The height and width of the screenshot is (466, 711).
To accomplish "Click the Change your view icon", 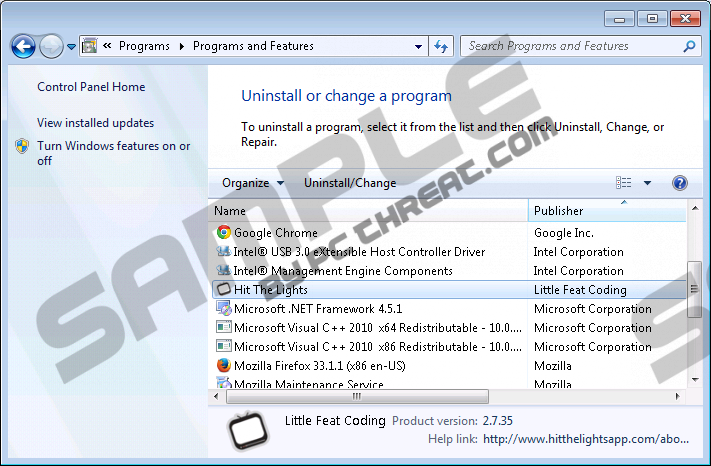I will (624, 183).
